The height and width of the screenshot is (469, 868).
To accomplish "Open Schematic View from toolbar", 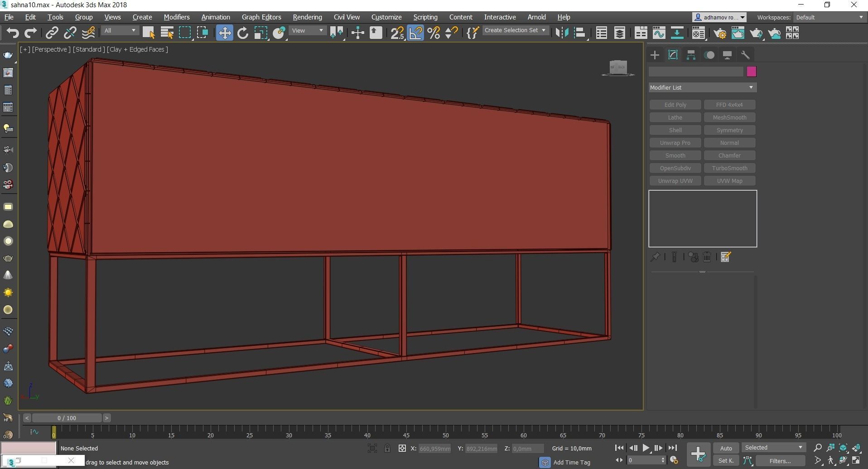I will click(677, 33).
